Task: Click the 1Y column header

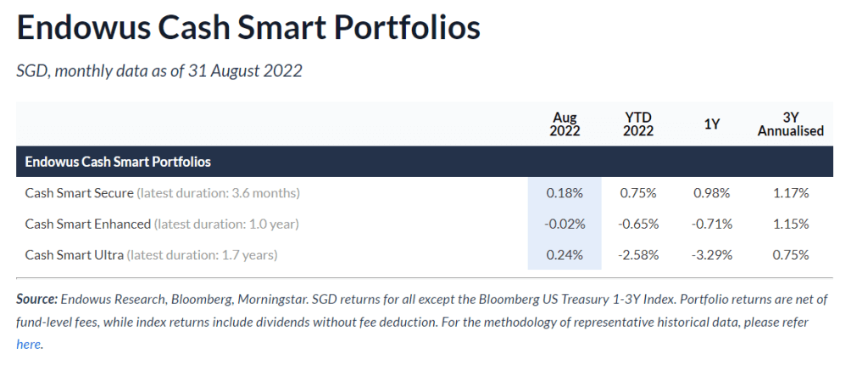Action: pyautogui.click(x=711, y=124)
